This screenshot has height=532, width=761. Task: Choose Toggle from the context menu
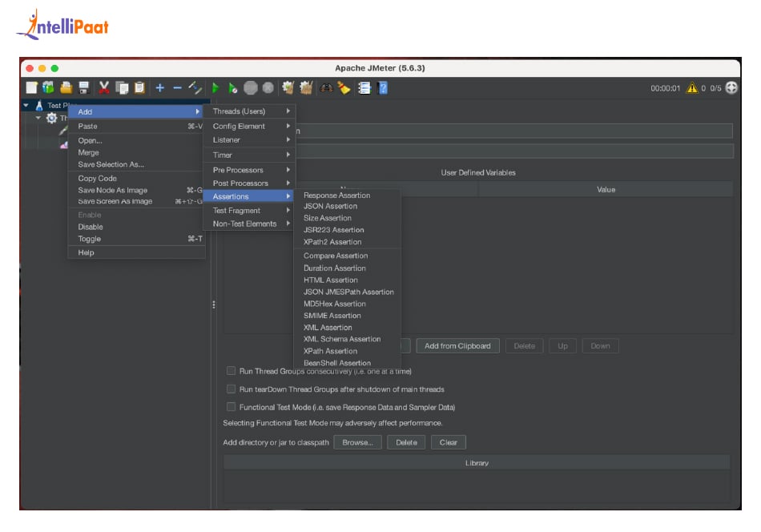tap(136, 239)
